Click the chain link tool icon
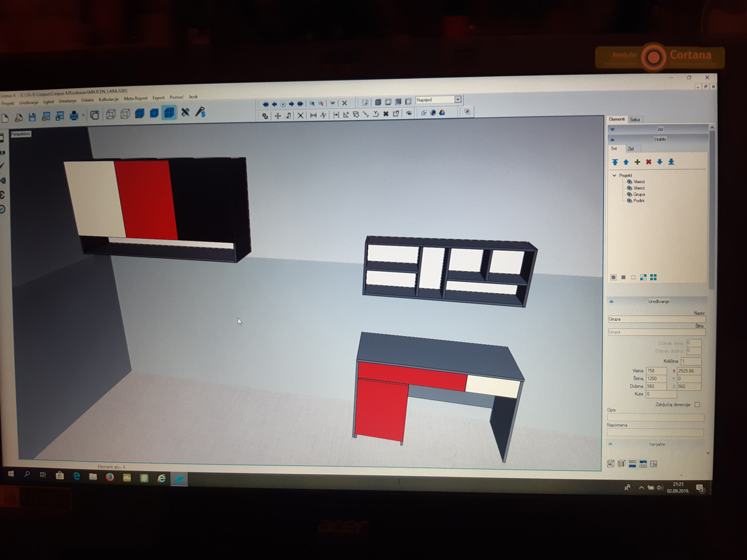The image size is (747, 560). 265,116
